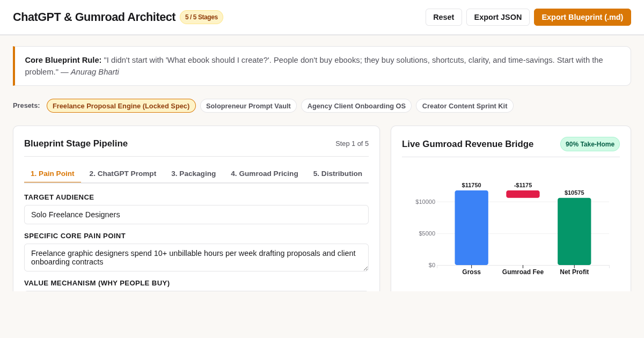Click the $10575 net profit label

click(x=574, y=193)
